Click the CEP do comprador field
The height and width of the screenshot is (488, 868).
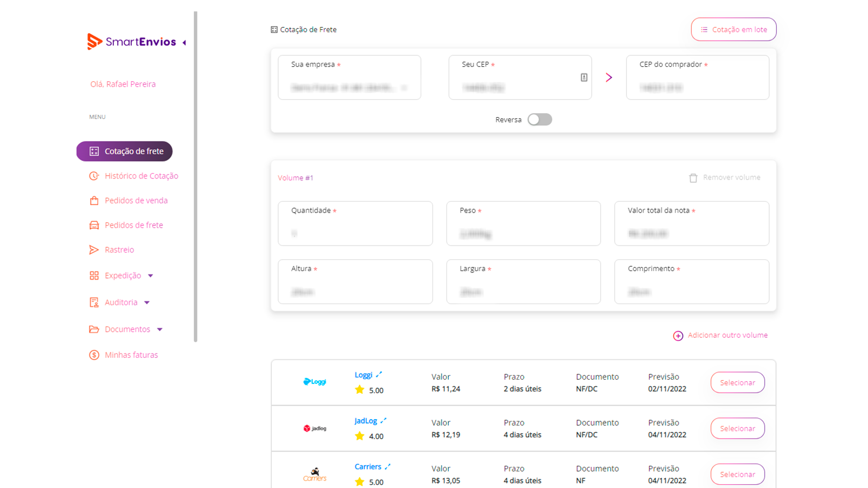[x=698, y=78]
